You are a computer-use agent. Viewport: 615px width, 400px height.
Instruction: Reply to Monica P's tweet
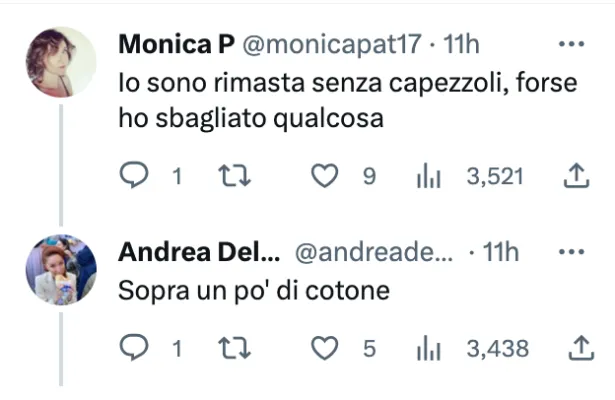(x=134, y=177)
